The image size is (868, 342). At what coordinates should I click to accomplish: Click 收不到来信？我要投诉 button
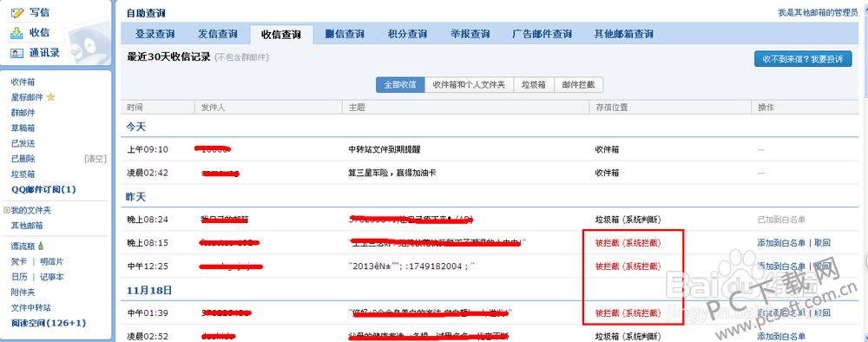click(803, 59)
